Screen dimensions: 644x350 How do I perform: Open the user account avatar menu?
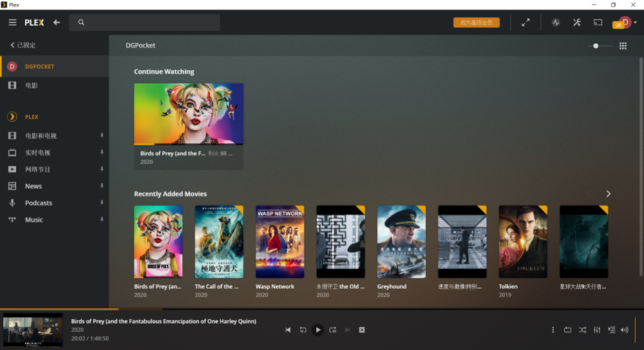pyautogui.click(x=625, y=22)
